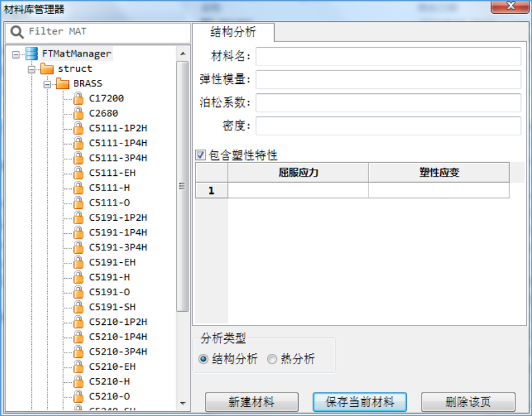Collapse the FTMatManager root node
Image resolution: width=532 pixels, height=416 pixels.
click(16, 54)
